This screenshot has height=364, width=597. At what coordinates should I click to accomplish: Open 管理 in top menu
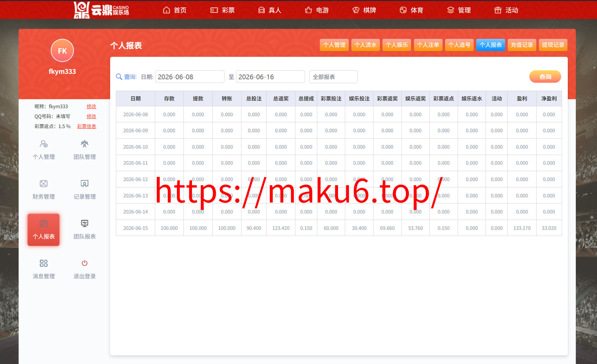tap(464, 10)
